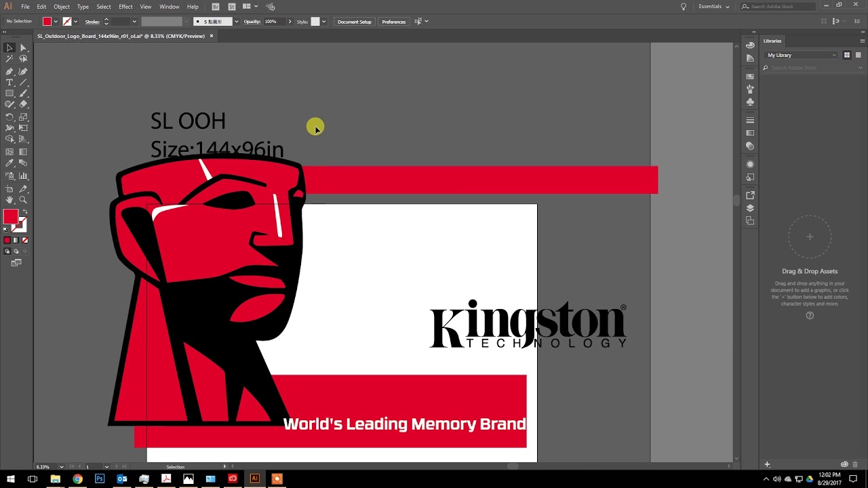Choose the Free Transform tool
This screenshot has height=488, width=868.
tap(23, 127)
